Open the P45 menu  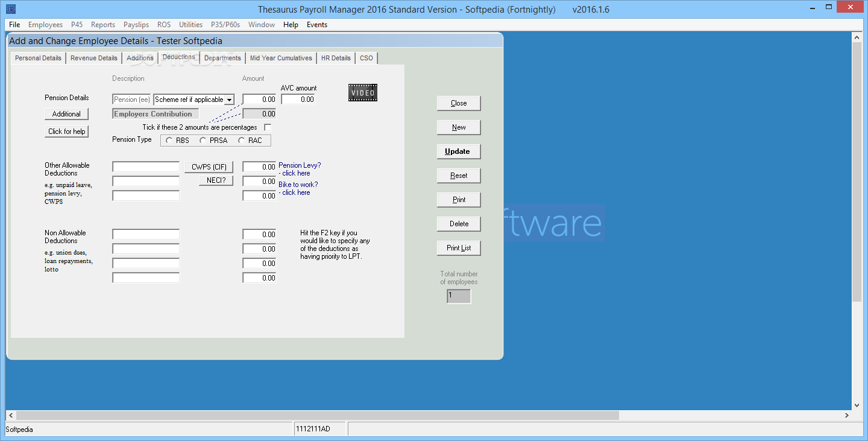coord(77,25)
